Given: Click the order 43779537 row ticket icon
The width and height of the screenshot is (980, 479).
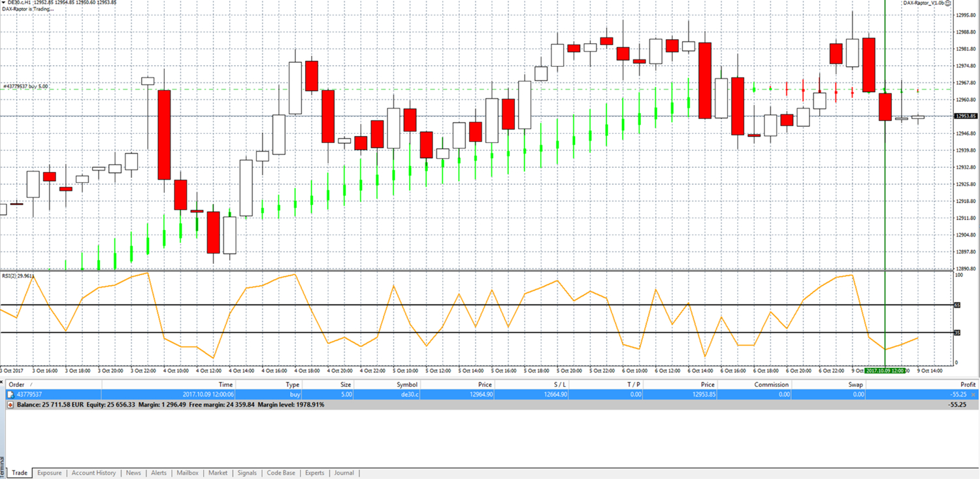Looking at the screenshot, I should coord(10,395).
